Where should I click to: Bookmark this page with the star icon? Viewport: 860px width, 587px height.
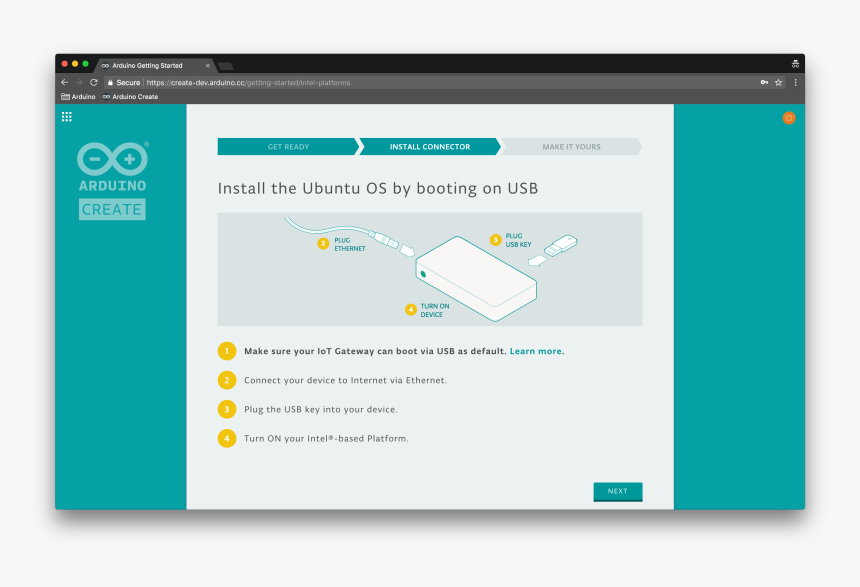pyautogui.click(x=778, y=82)
